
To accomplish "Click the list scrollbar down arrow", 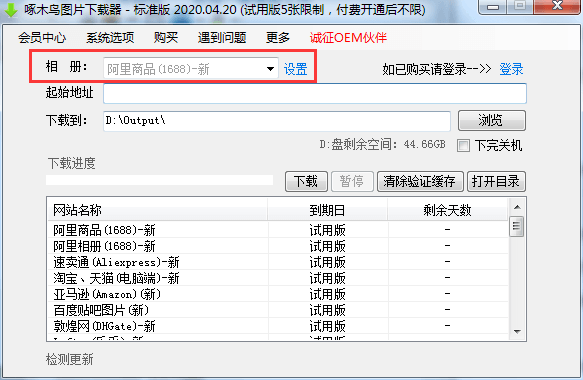I will pyautogui.click(x=517, y=331).
